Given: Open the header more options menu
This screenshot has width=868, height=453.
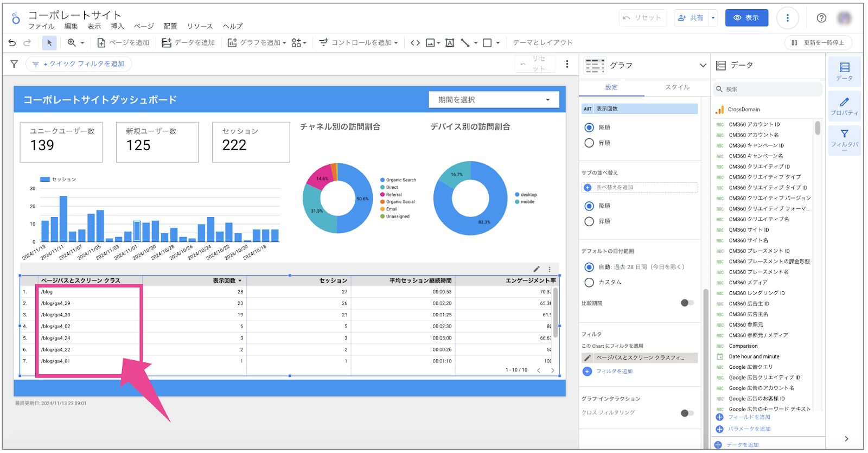Looking at the screenshot, I should (x=787, y=18).
